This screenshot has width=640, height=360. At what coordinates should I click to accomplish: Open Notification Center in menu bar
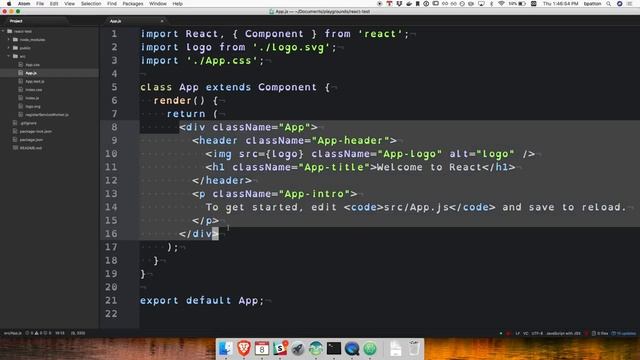[629, 4]
